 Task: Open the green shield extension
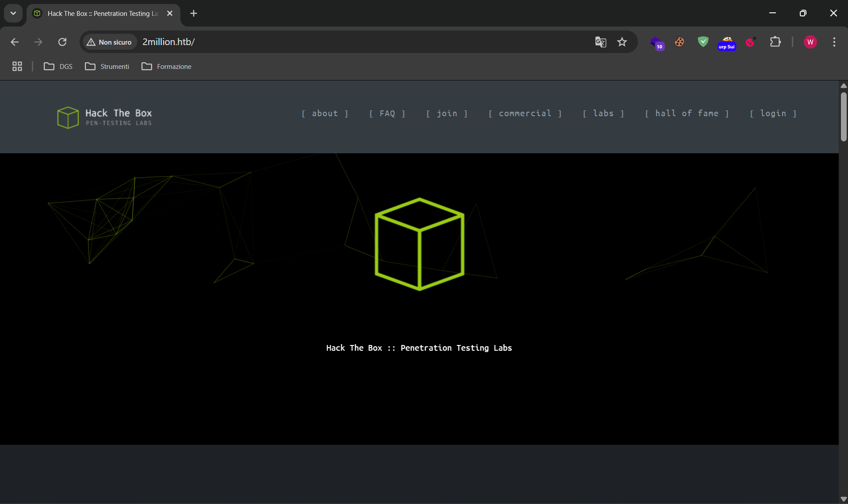click(x=703, y=42)
